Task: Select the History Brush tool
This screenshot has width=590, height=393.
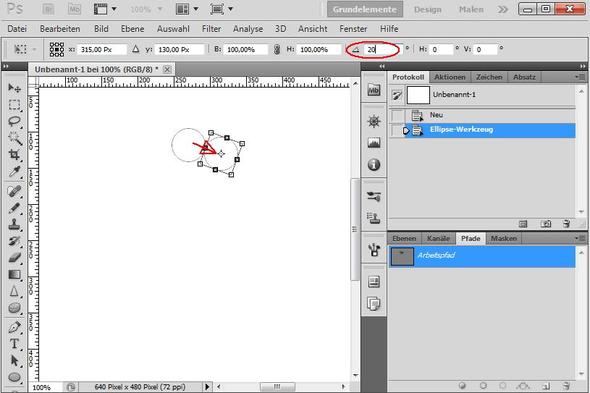Action: click(x=14, y=241)
